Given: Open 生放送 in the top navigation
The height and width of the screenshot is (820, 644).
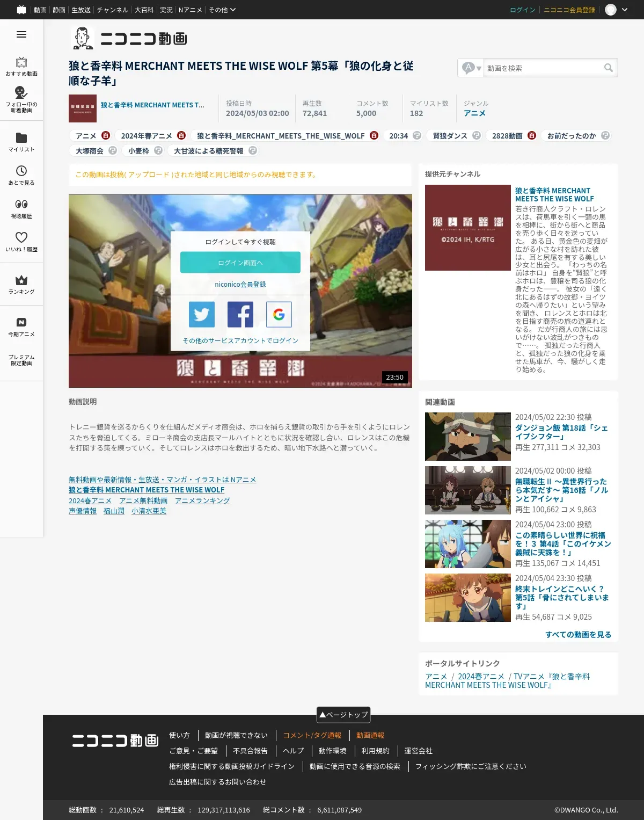Looking at the screenshot, I should (x=81, y=10).
